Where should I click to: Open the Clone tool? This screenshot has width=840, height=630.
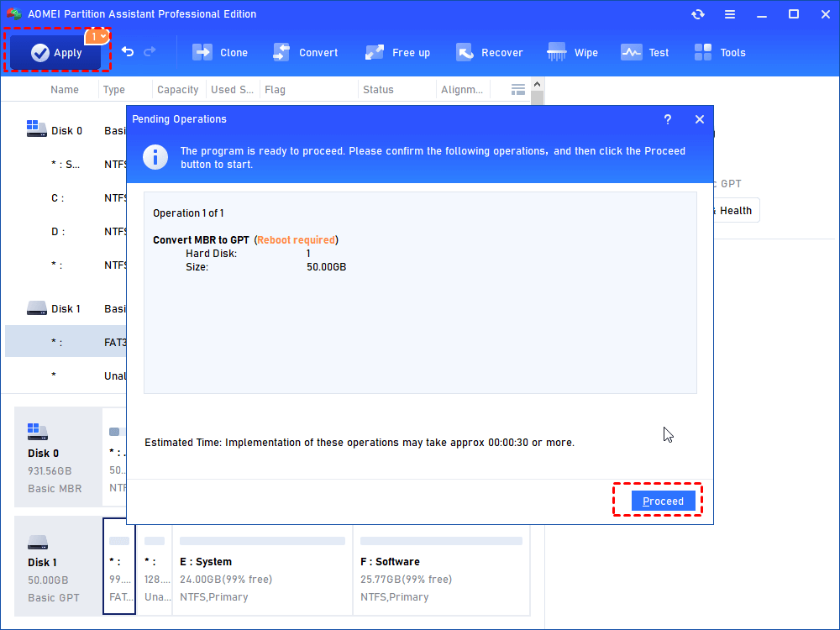[x=220, y=53]
